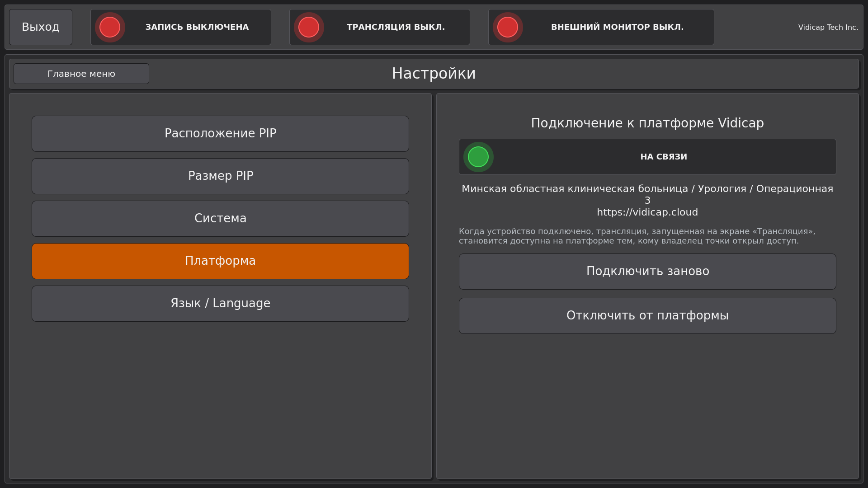This screenshot has height=488, width=868.
Task: Click Подключить заново button
Action: pyautogui.click(x=647, y=272)
